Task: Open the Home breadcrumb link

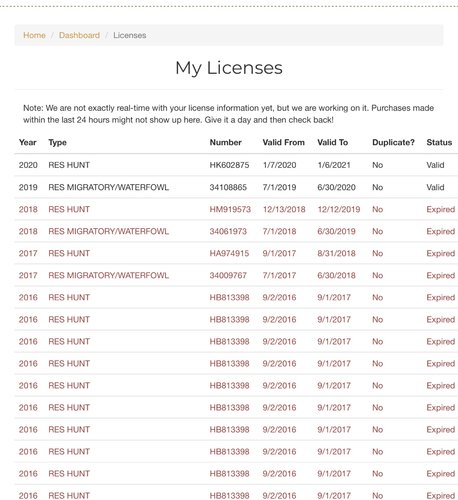Action: point(34,35)
